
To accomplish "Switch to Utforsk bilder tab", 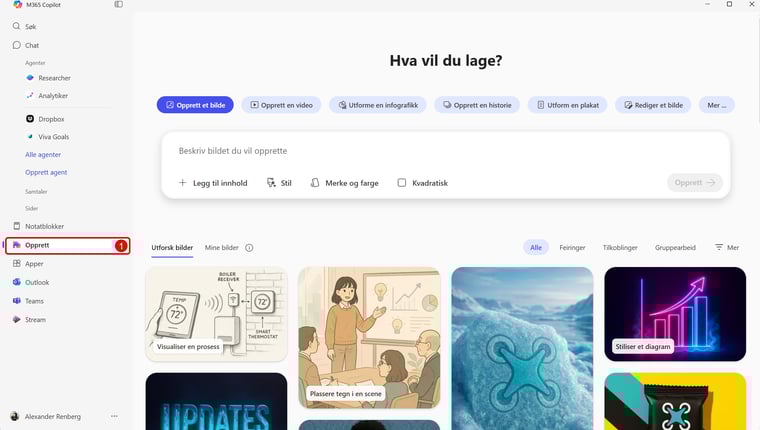I will click(x=172, y=248).
